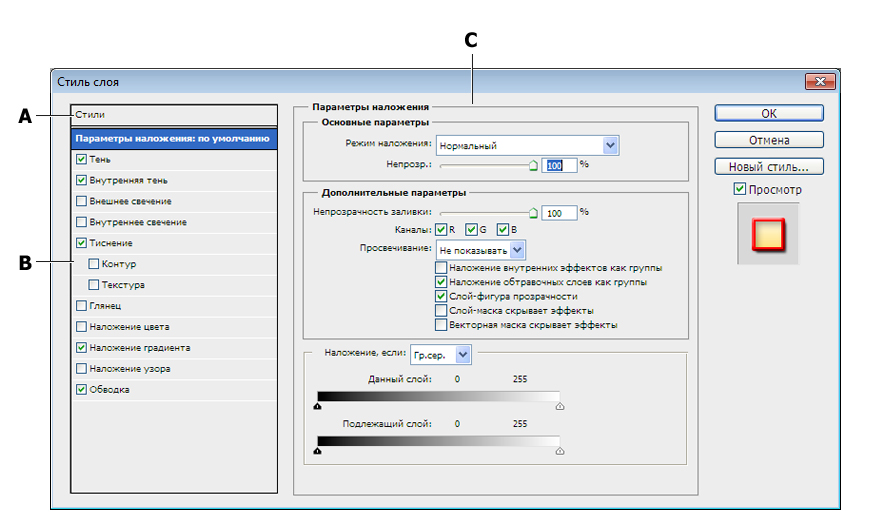Uncheck the G channel checkbox
890x521 pixels.
(471, 229)
